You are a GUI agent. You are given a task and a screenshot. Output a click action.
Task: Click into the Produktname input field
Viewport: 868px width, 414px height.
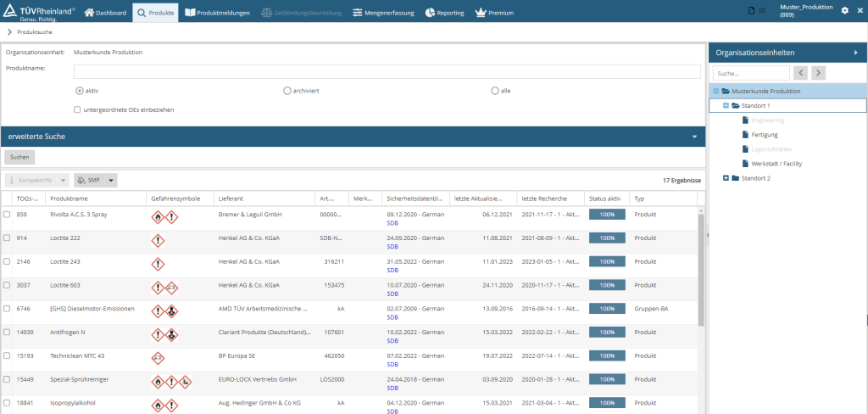click(388, 71)
